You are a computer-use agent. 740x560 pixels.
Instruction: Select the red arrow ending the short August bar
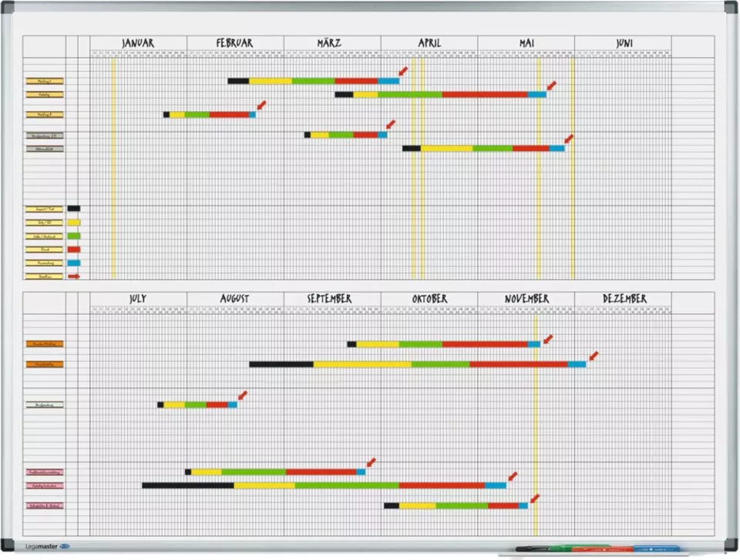[x=242, y=395]
